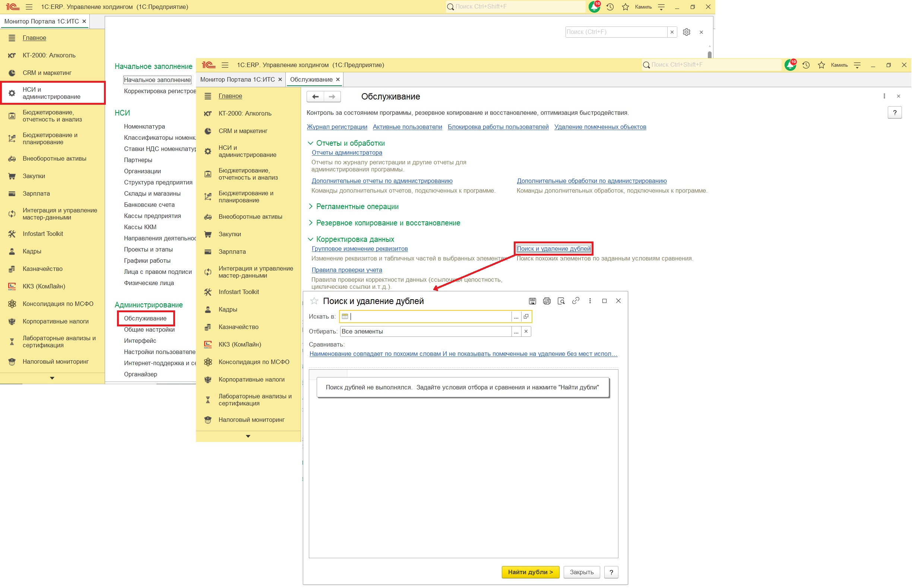The width and height of the screenshot is (912, 588).
Task: Collapse the Корректировка данных section
Action: coord(311,239)
